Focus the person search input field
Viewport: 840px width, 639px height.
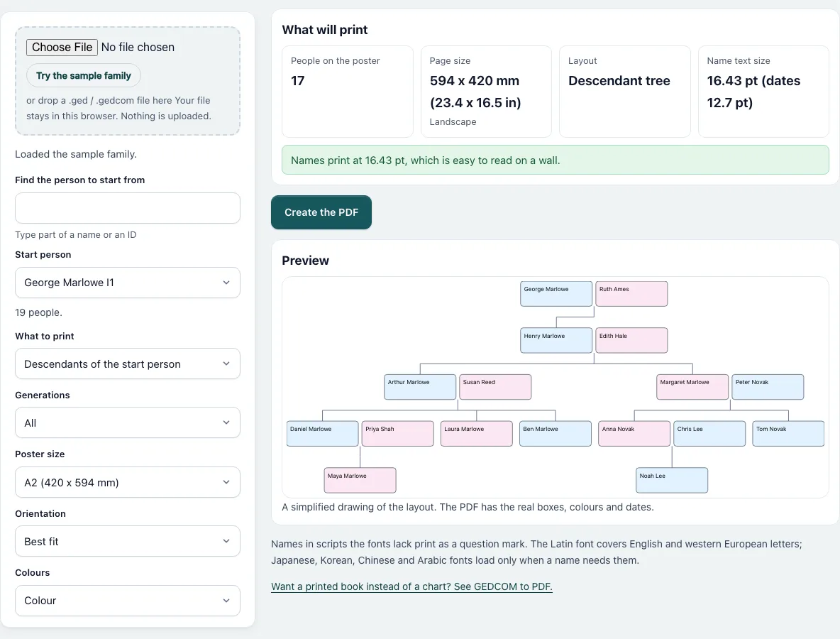click(128, 208)
